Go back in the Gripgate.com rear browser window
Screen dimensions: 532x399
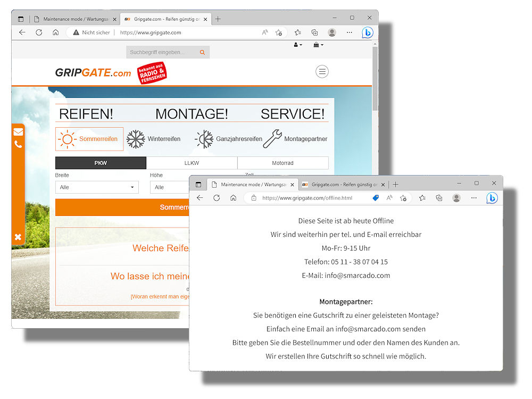click(x=22, y=32)
